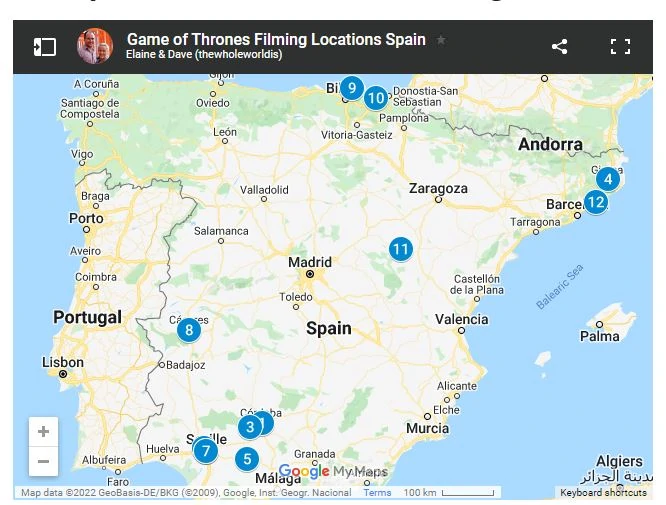Screen dimensions: 666x505
Task: Click the Alicante city label
Action: click(x=457, y=386)
